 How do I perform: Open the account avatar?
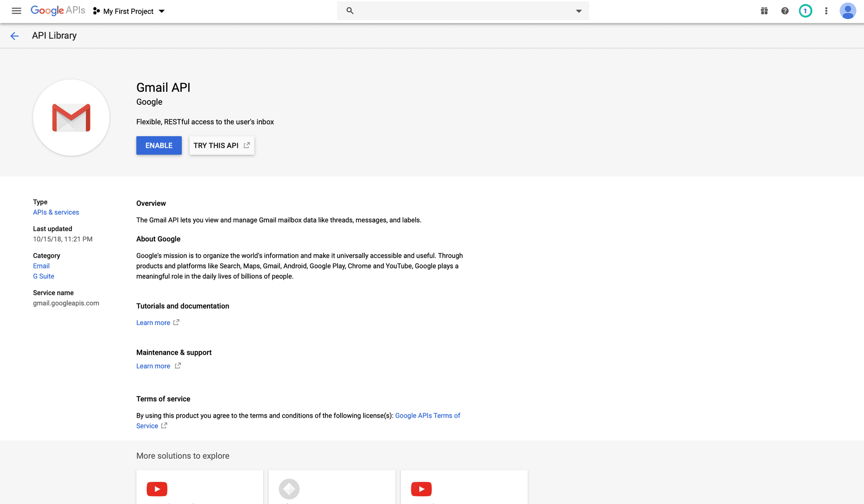(x=848, y=11)
